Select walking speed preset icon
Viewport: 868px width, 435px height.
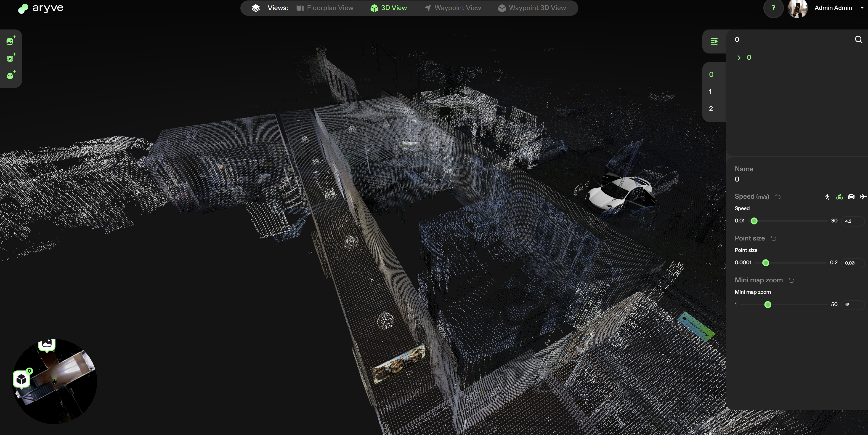tap(827, 197)
